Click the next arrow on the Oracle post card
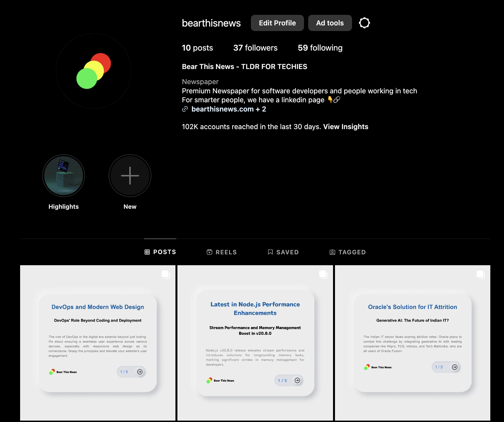Image resolution: width=504 pixels, height=422 pixels. coord(455,367)
